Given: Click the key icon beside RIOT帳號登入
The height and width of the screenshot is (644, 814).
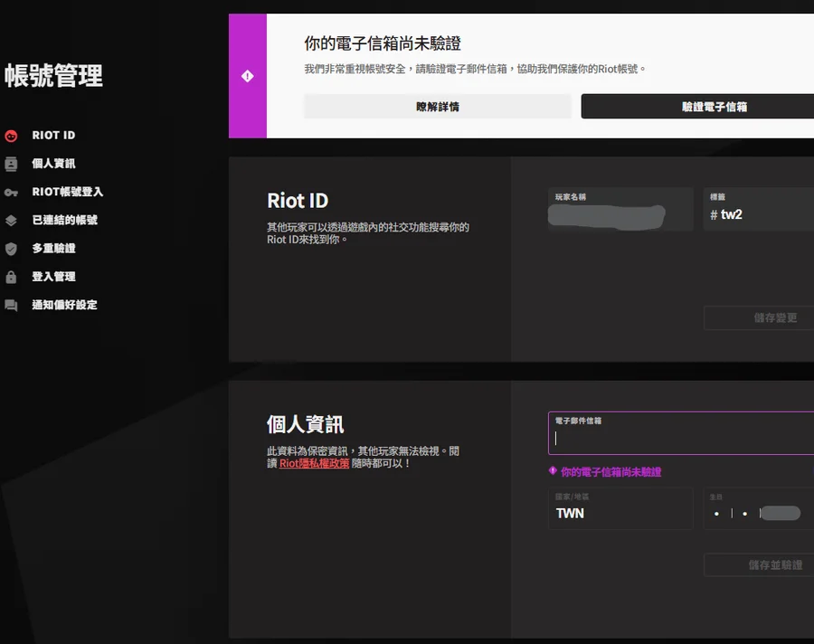Looking at the screenshot, I should 11,193.
